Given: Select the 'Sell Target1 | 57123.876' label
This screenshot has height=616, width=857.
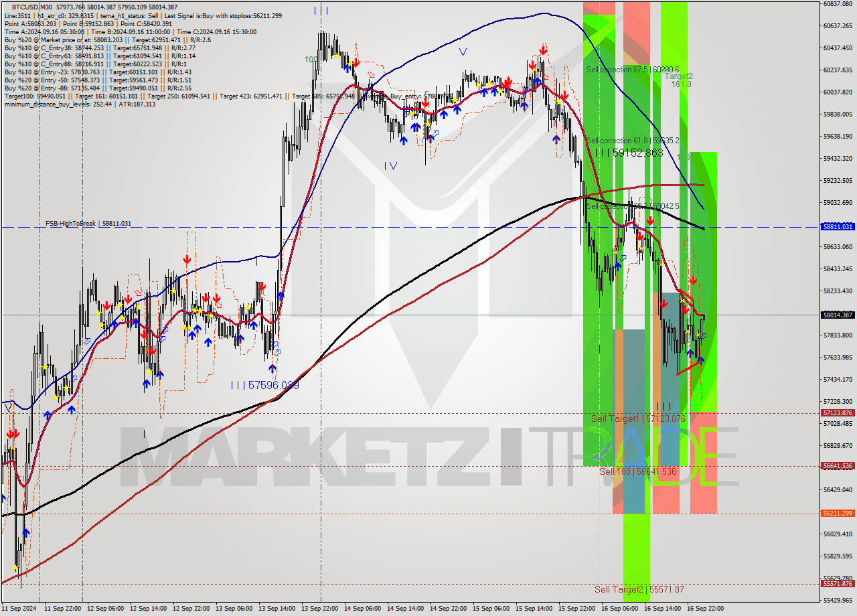Looking at the screenshot, I should click(638, 418).
